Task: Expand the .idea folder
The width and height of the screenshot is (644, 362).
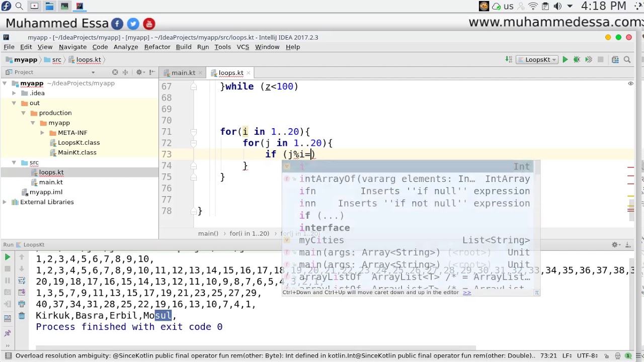Action: click(x=14, y=93)
